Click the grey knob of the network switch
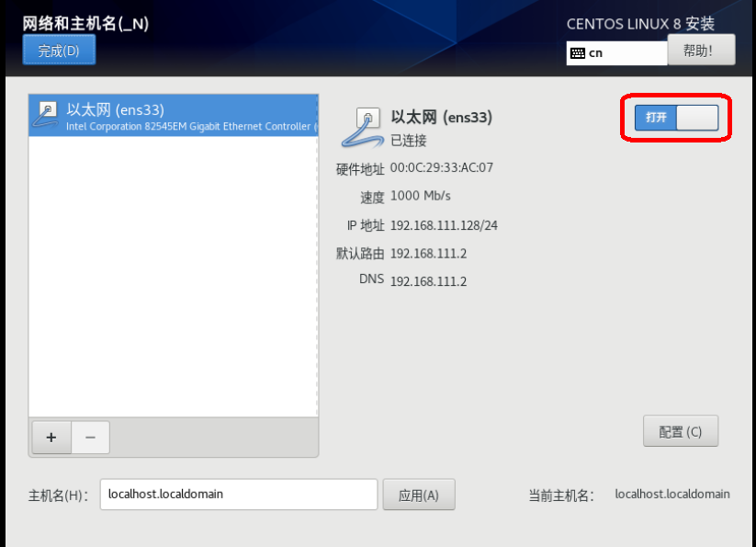Screen dimensions: 756x547 tap(697, 118)
